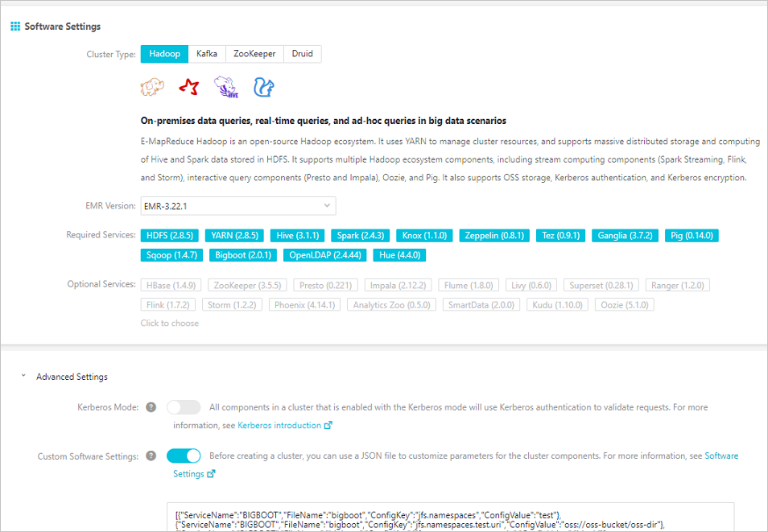Click the Ganglia (3.7.2) required service tag

click(x=625, y=236)
